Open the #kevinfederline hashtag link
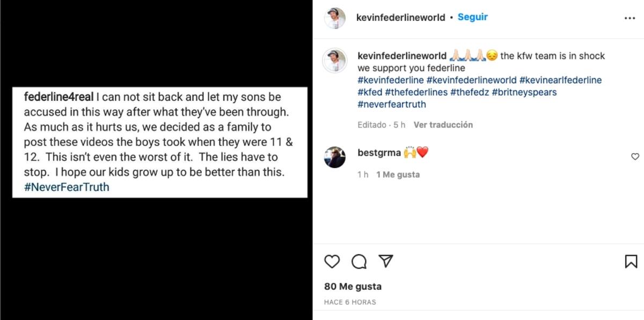The width and height of the screenshot is (644, 320). click(391, 80)
